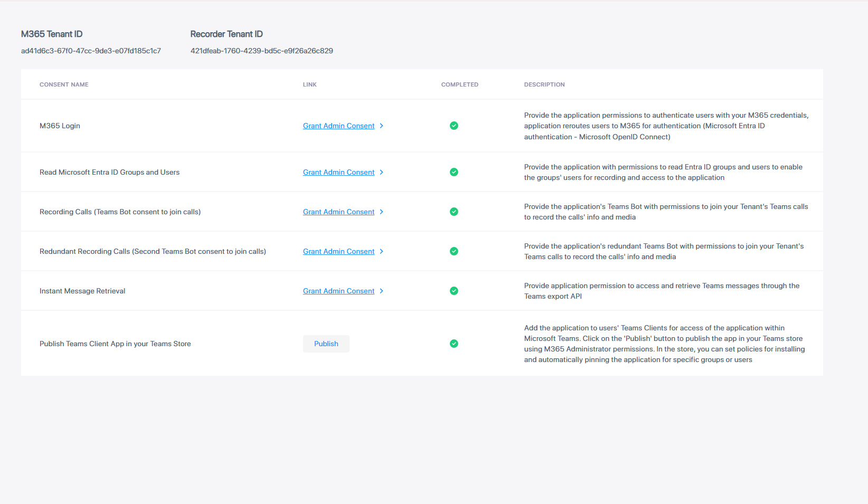Open Grant Admin Consent for Recording Calls
The image size is (868, 504).
click(338, 212)
